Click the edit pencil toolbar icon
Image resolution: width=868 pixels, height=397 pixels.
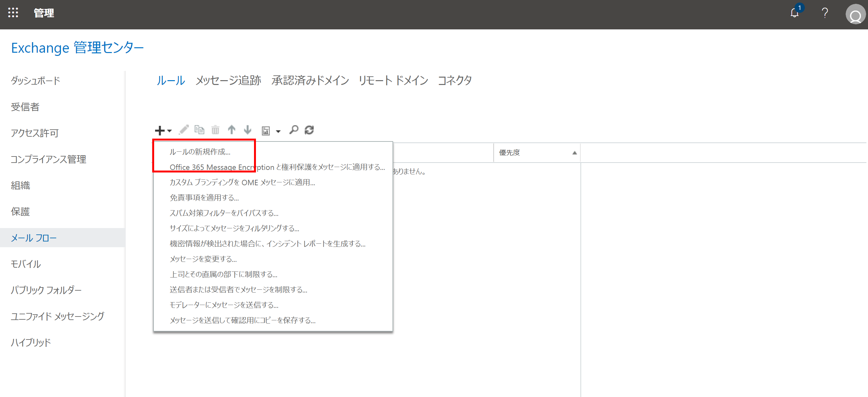point(183,130)
